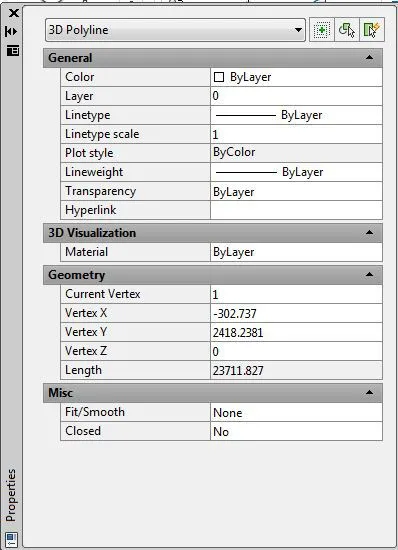Click the General section header title

point(70,58)
